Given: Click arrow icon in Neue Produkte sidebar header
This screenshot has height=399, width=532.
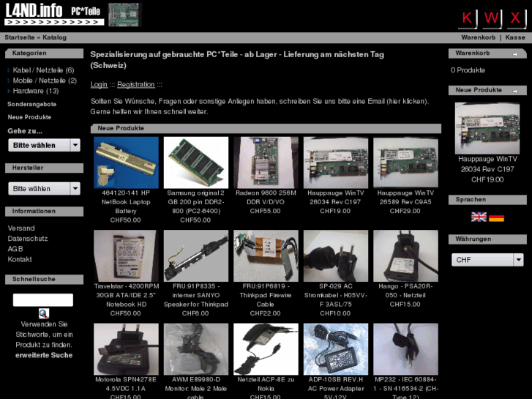Looking at the screenshot, I should point(515,91).
